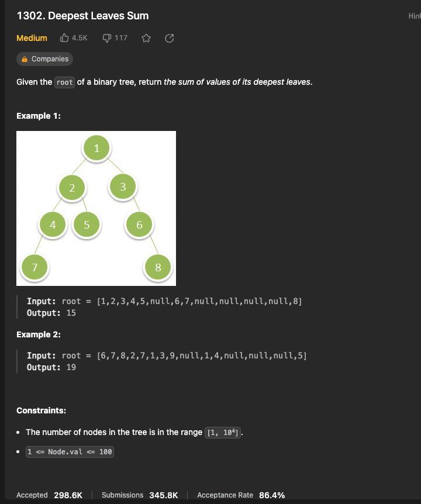Click the share icon next to the star
421x504 pixels.
[170, 37]
